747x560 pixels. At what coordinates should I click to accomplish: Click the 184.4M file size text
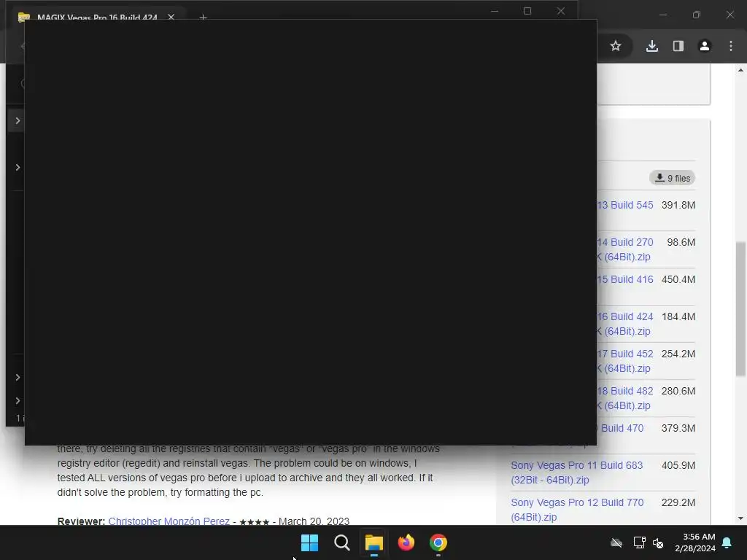[678, 316]
